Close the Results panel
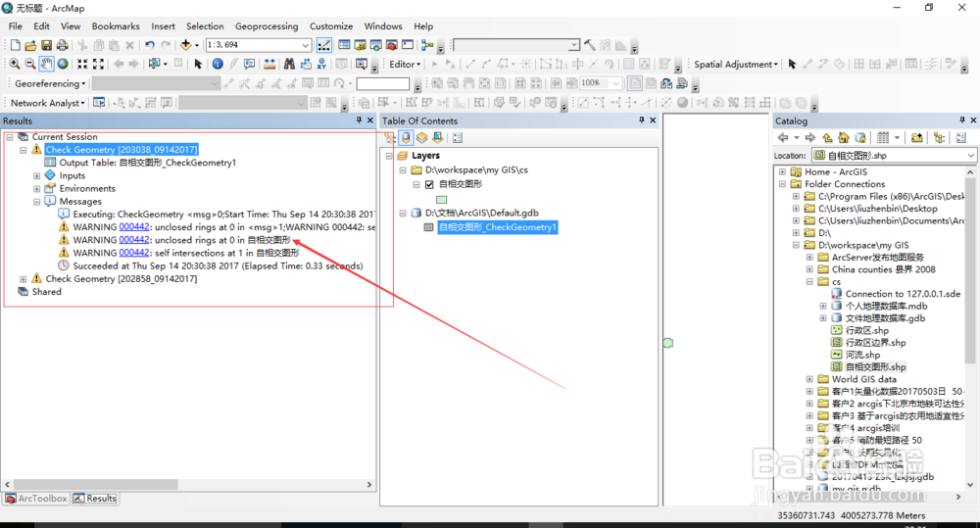This screenshot has width=980, height=528. (370, 120)
